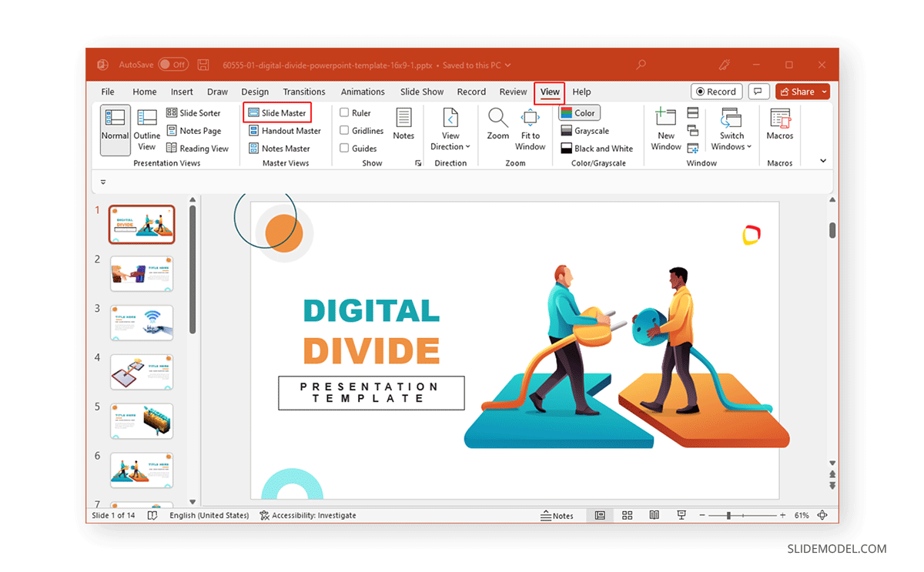Switch to Slide Sorter view
Image resolution: width=924 pixels, height=572 pixels.
click(x=193, y=112)
